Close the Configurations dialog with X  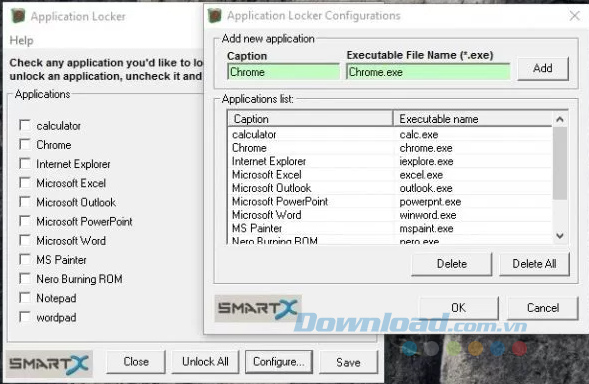[x=574, y=16]
